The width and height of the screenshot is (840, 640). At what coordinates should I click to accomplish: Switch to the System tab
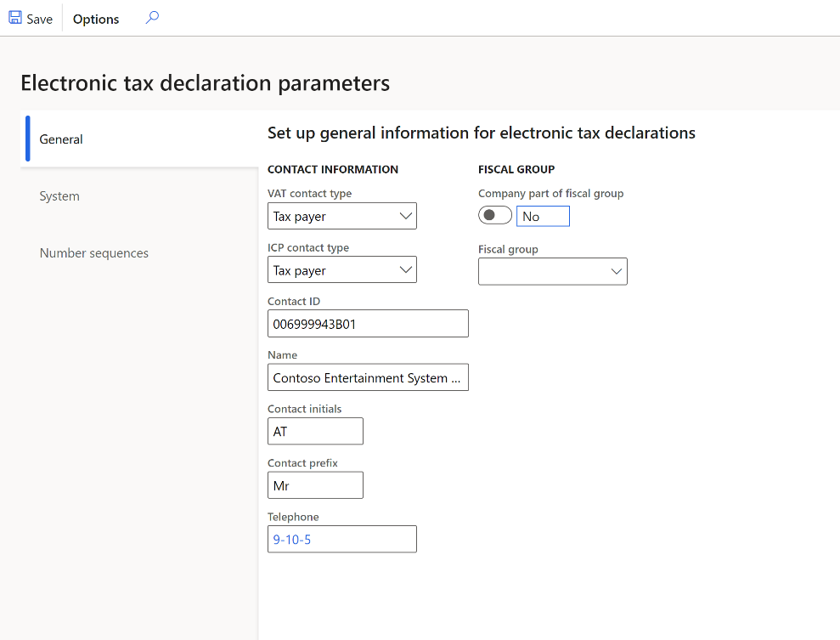tap(59, 195)
